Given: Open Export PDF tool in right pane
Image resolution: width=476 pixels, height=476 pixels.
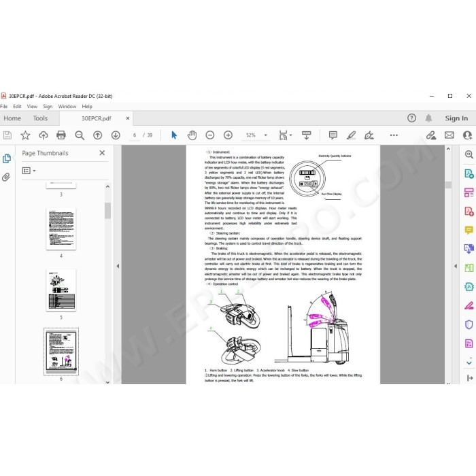Looking at the screenshot, I should (469, 174).
